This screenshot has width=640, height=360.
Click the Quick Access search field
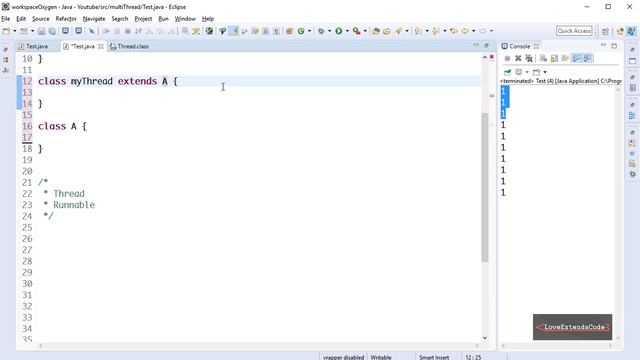(574, 31)
